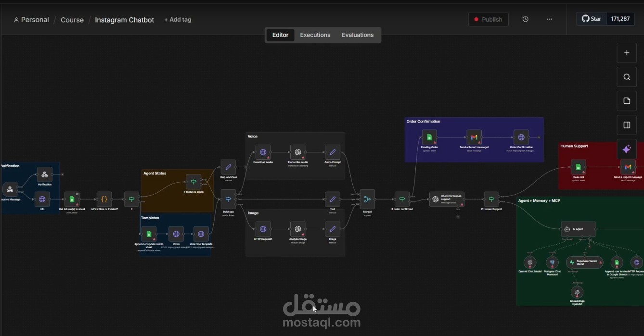Select the Image edit fields node

[332, 229]
